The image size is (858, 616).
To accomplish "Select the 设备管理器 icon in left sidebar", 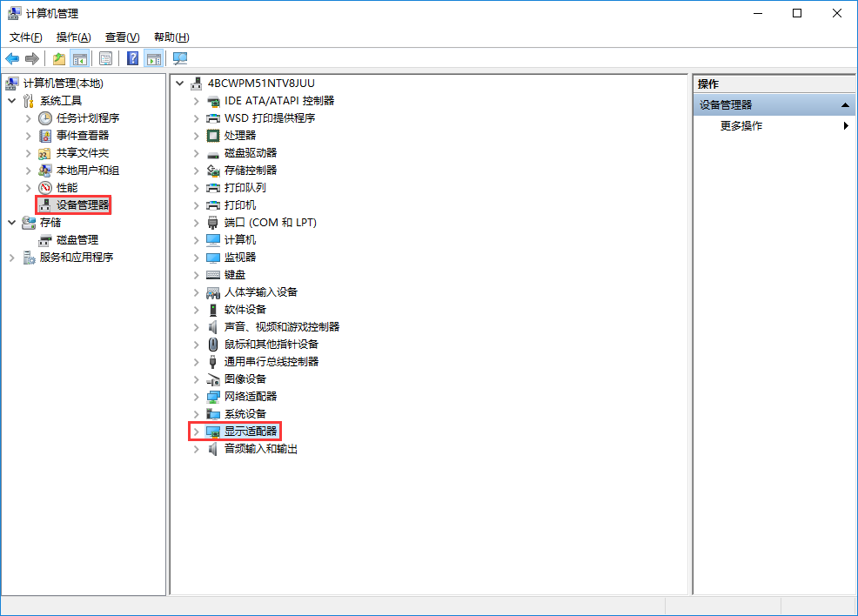I will [73, 204].
